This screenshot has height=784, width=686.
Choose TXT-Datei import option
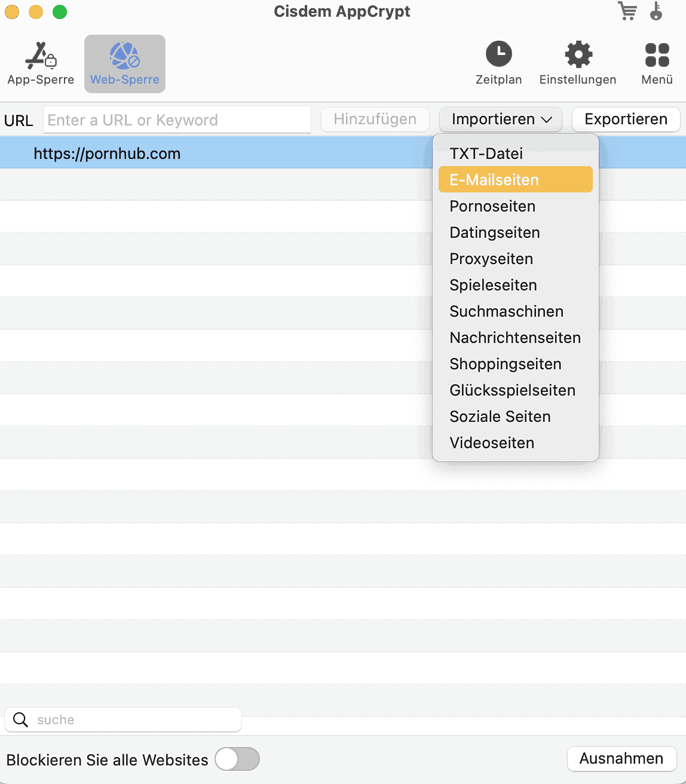[x=516, y=154]
